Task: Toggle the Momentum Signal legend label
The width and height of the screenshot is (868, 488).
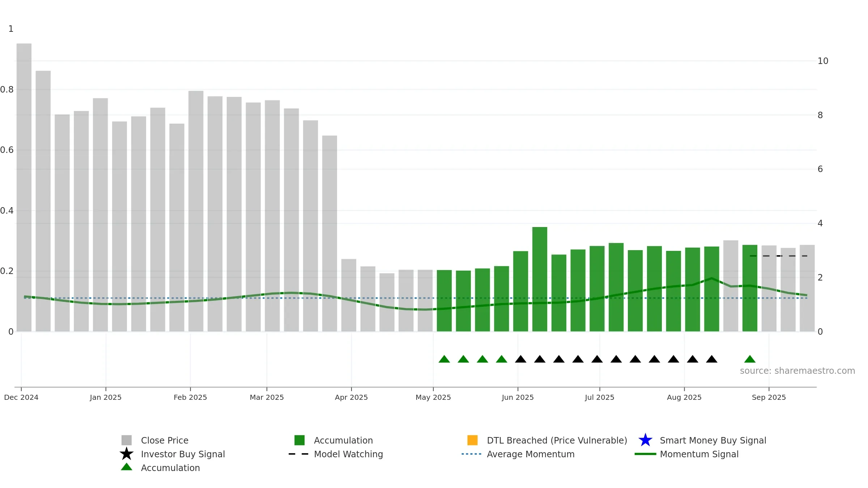Action: coord(699,454)
